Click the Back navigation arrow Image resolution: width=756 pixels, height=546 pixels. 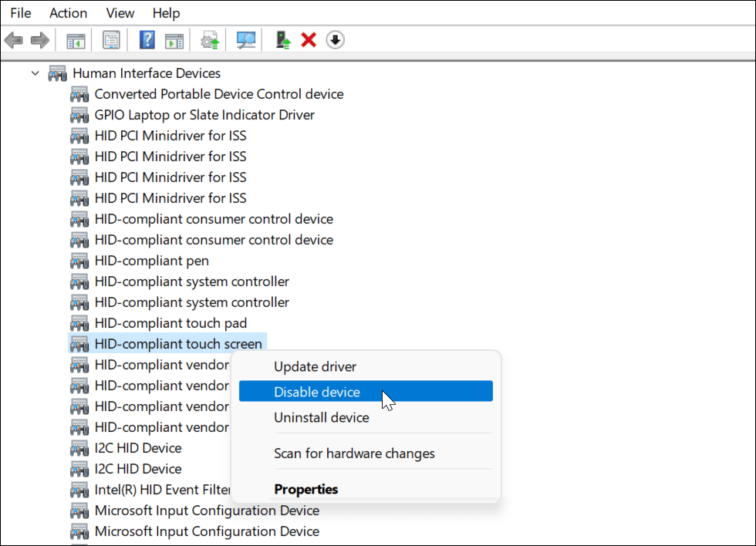[x=13, y=39]
